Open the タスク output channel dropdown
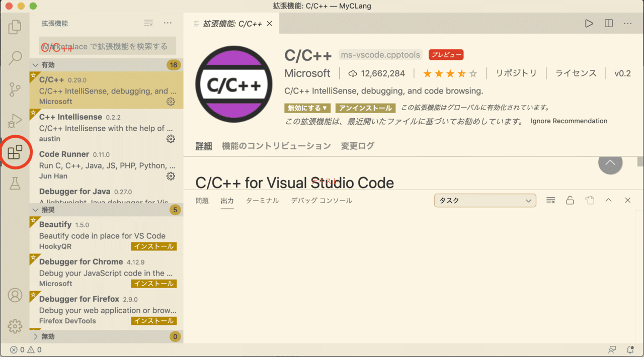The image size is (644, 357). pyautogui.click(x=485, y=201)
